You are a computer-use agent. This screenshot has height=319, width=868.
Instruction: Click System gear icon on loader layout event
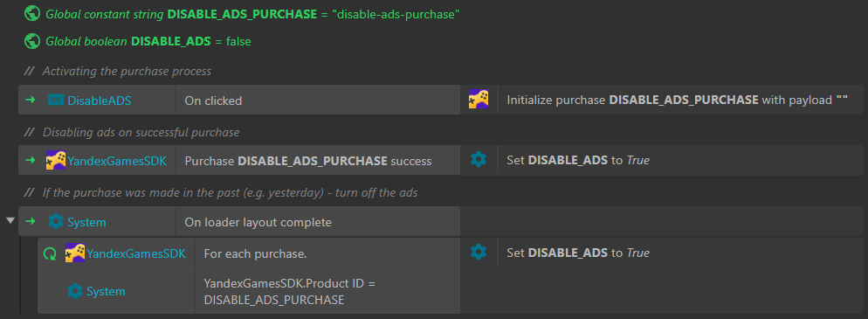pos(56,222)
